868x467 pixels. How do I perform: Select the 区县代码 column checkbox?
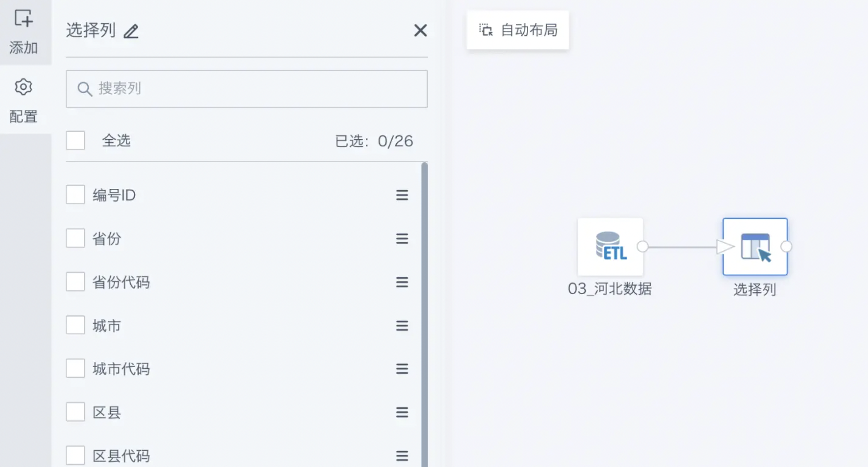(x=75, y=455)
